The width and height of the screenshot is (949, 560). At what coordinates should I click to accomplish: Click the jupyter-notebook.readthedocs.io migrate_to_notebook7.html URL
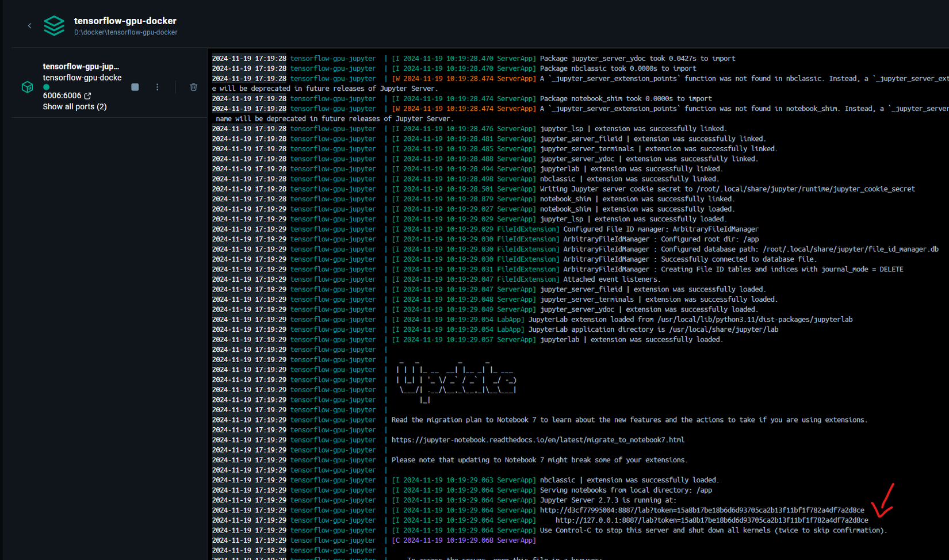tap(538, 440)
